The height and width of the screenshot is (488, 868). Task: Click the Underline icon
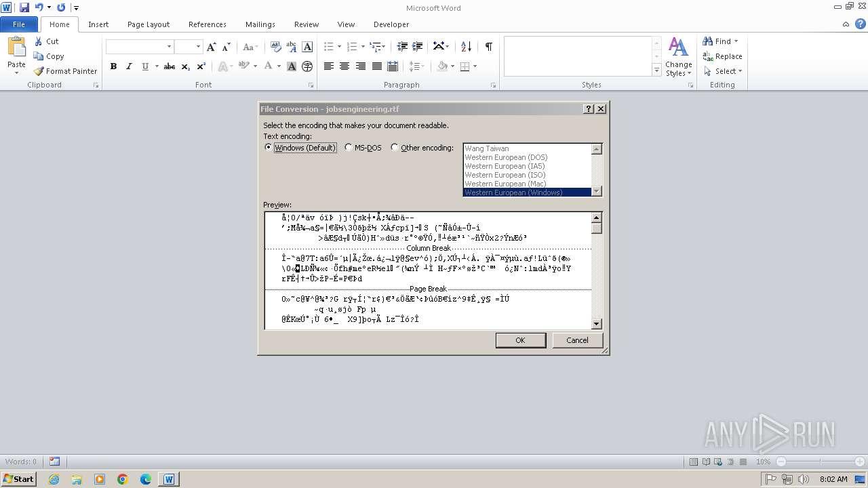click(x=145, y=66)
